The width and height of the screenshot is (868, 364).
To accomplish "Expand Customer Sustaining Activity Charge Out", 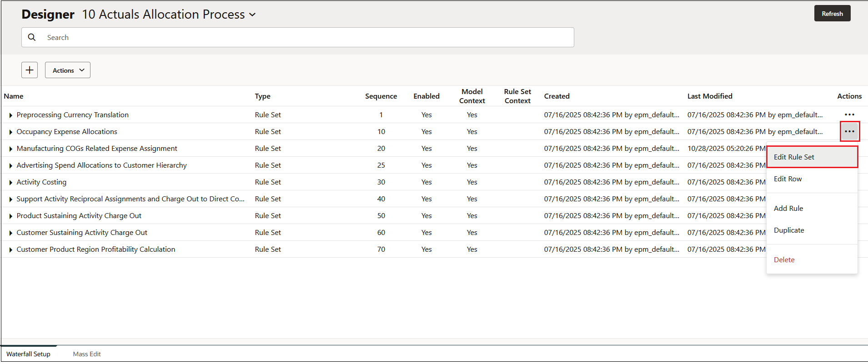I will (x=10, y=233).
